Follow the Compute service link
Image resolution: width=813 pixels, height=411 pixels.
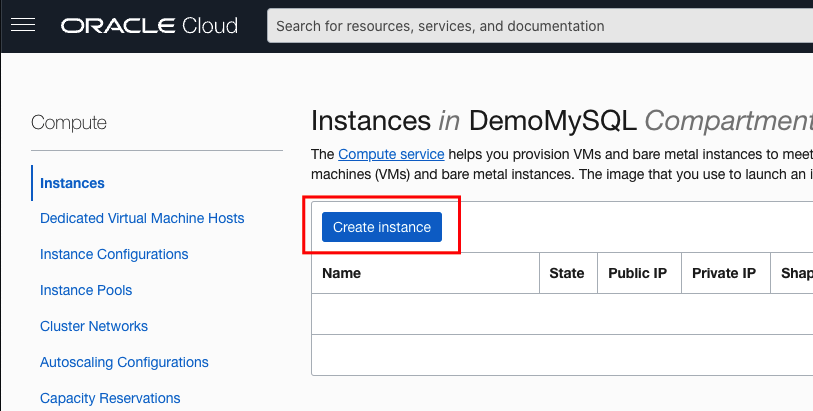pyautogui.click(x=391, y=154)
